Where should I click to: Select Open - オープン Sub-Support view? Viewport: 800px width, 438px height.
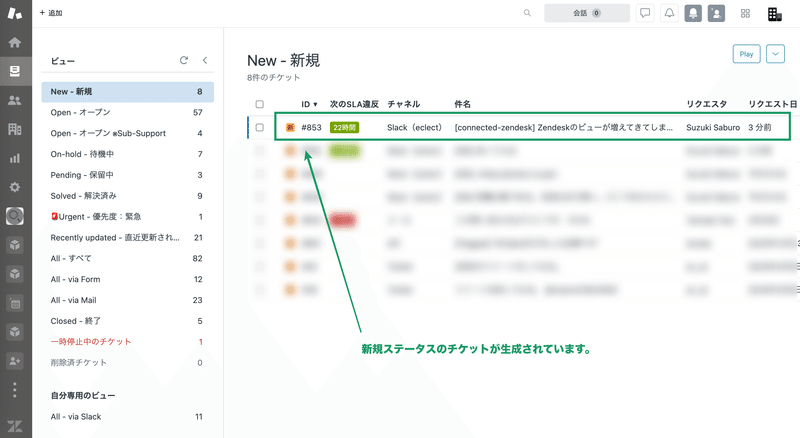[x=128, y=133]
